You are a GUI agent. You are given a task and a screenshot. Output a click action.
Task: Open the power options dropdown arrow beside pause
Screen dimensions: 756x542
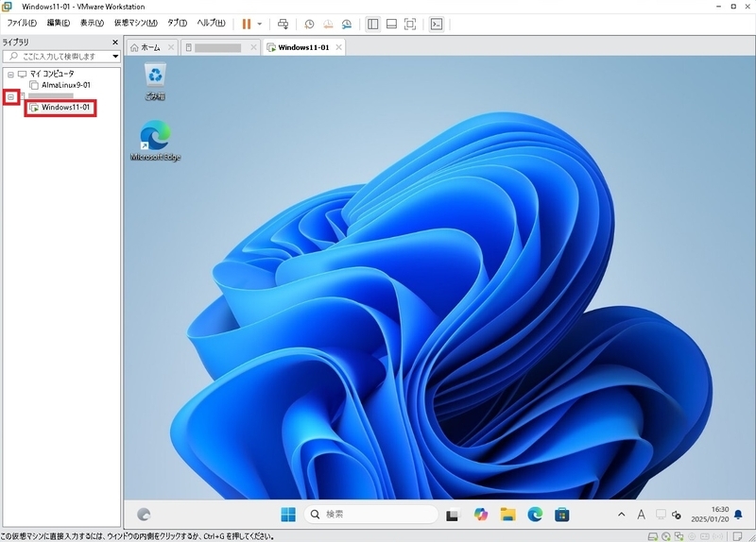(259, 25)
